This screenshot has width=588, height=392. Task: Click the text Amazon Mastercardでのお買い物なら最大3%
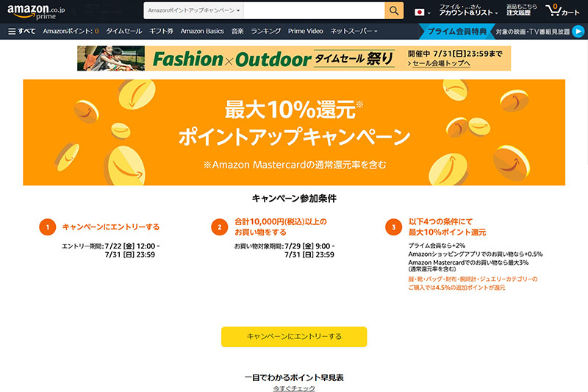pyautogui.click(x=468, y=263)
